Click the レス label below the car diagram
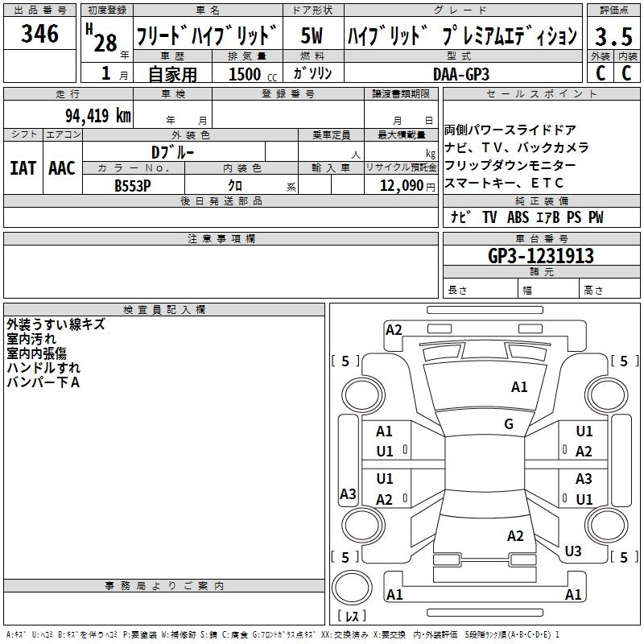 pyautogui.click(x=352, y=616)
